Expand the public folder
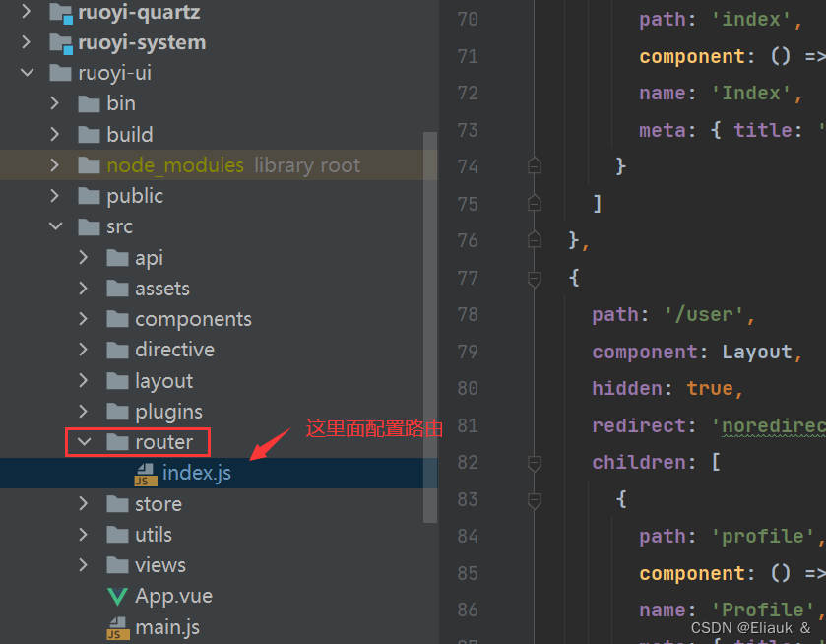 54,196
